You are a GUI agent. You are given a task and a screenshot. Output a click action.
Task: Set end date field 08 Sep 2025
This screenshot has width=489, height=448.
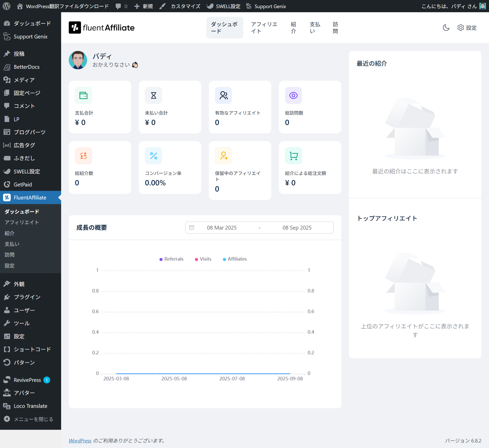click(297, 227)
